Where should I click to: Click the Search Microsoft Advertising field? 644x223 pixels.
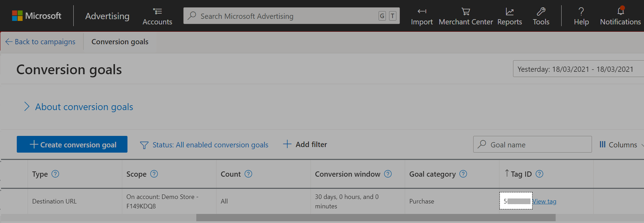[x=291, y=16]
